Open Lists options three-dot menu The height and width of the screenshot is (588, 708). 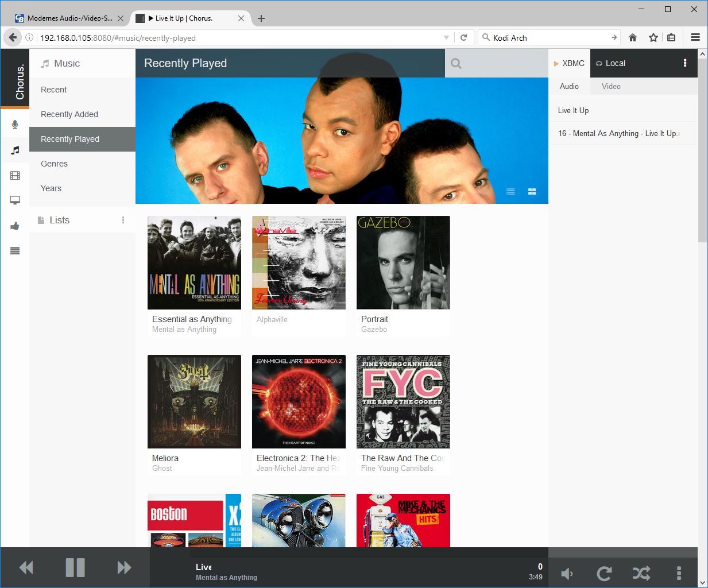click(x=123, y=220)
